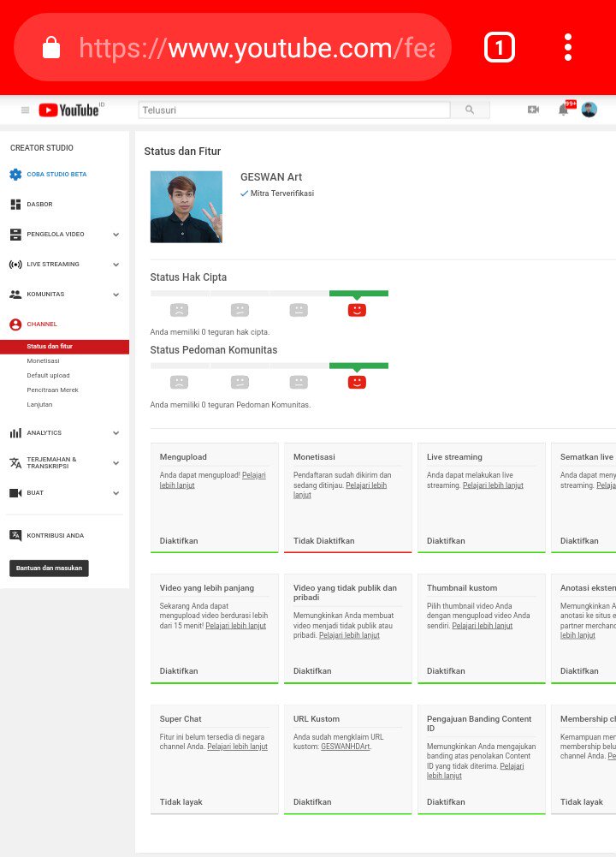Image resolution: width=616 pixels, height=857 pixels.
Task: Click the green Status Hak Cipta progress bar
Action: point(358,294)
